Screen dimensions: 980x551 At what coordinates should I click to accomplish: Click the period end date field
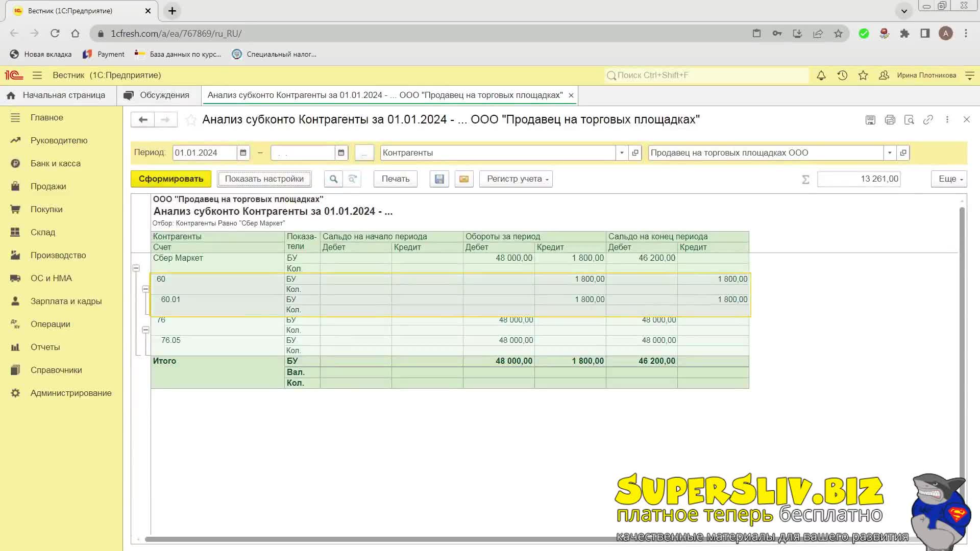coord(303,153)
